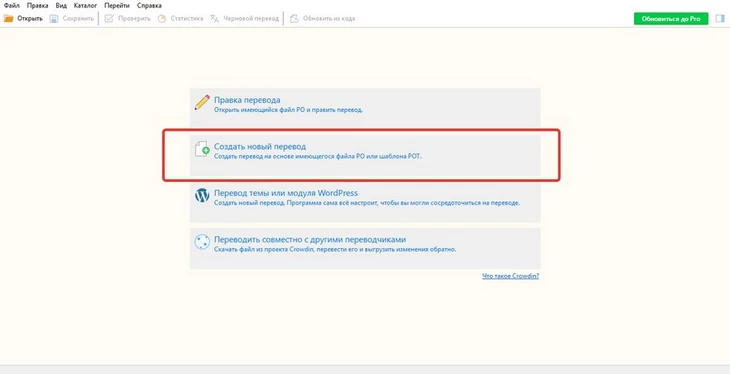Click the new document icon with green plus

202,149
